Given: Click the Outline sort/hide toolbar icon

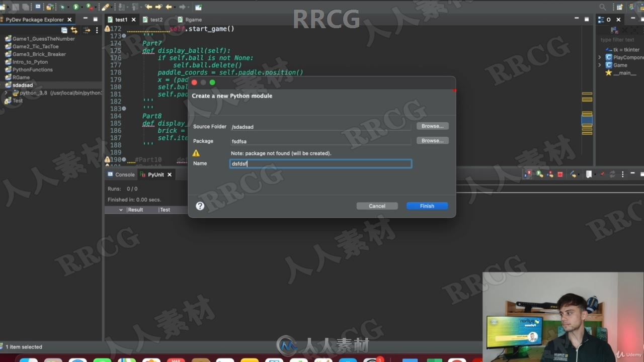Looking at the screenshot, I should tap(614, 31).
